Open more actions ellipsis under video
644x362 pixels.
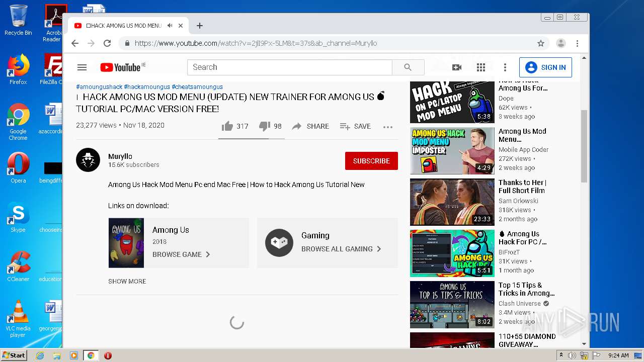pyautogui.click(x=388, y=127)
